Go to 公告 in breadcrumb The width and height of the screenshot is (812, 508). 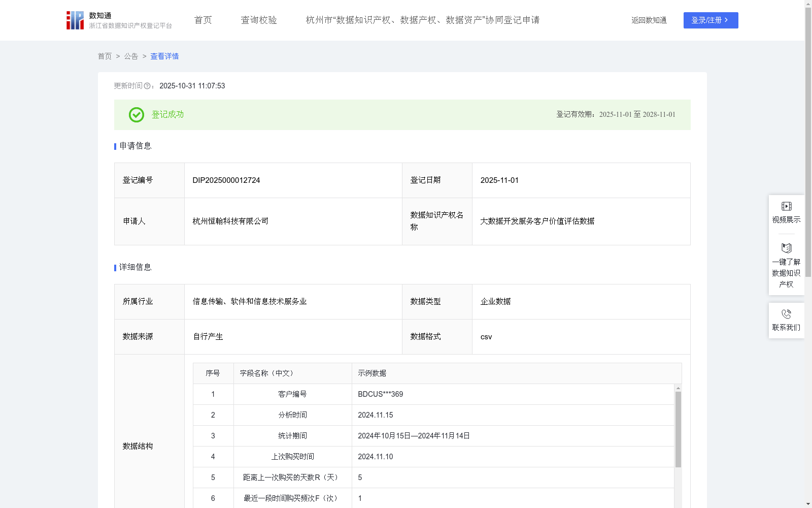click(x=131, y=56)
